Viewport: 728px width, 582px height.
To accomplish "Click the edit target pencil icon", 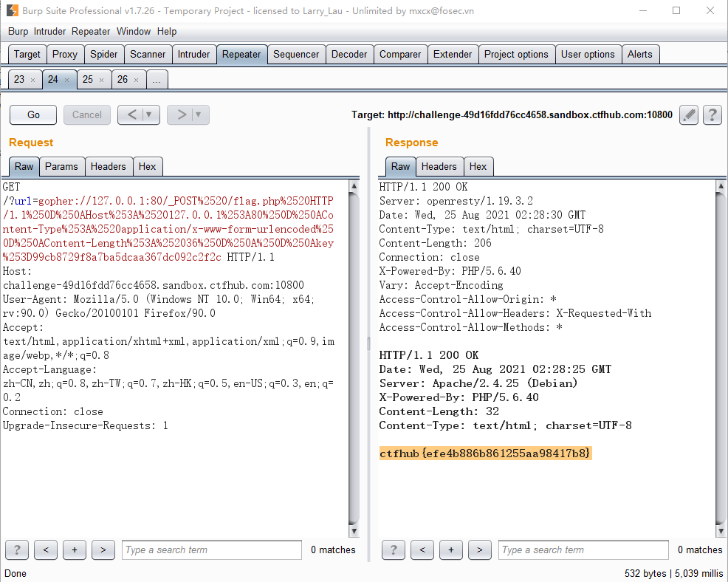I will (689, 114).
